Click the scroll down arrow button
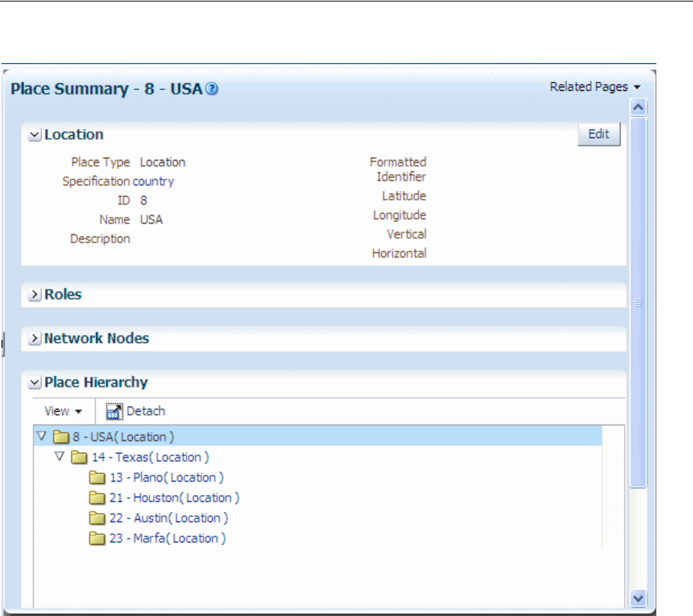This screenshot has width=693, height=616. pyautogui.click(x=638, y=598)
